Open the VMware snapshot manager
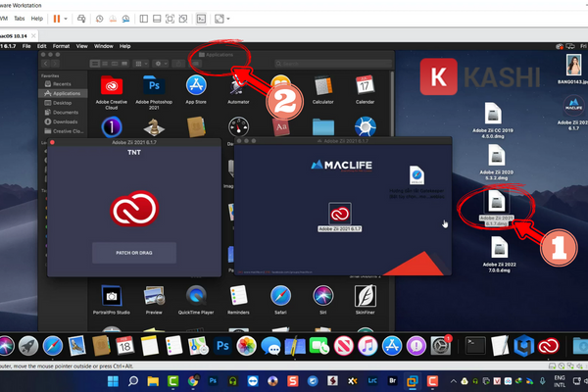The image size is (588, 392). point(125,19)
